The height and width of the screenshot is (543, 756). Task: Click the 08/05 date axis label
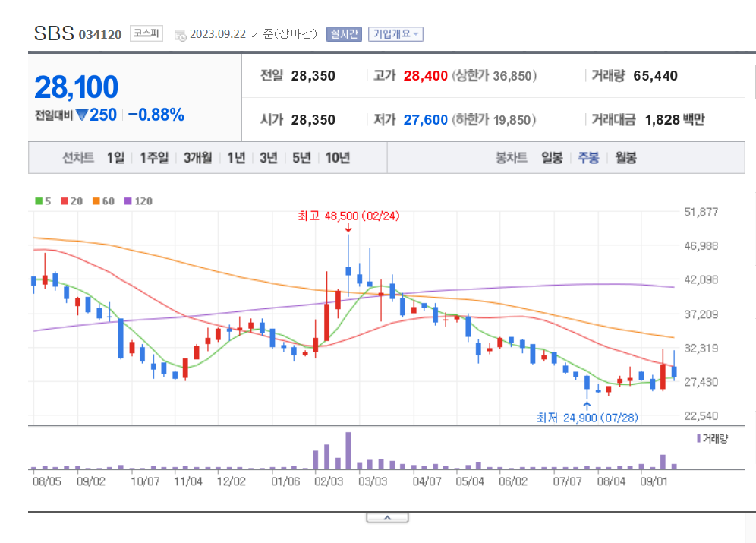(47, 481)
